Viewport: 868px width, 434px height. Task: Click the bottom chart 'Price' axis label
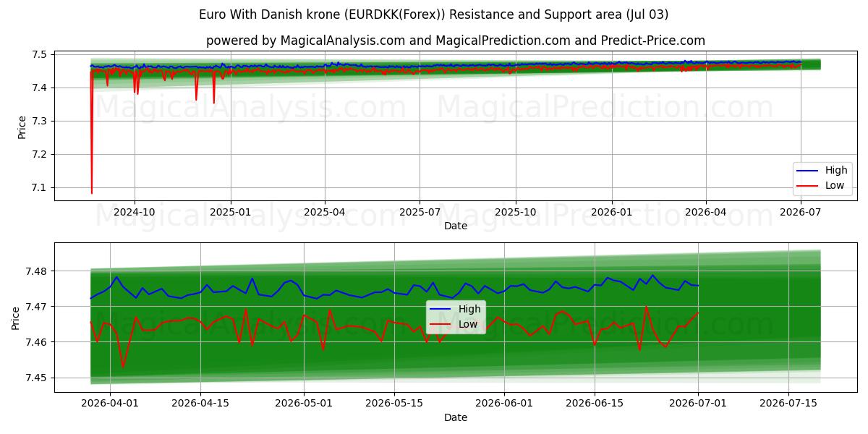(x=16, y=318)
